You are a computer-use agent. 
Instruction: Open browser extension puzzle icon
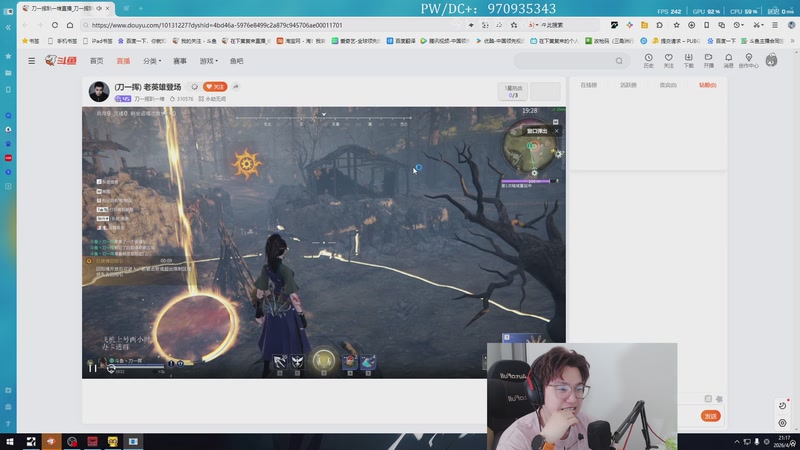click(x=660, y=25)
